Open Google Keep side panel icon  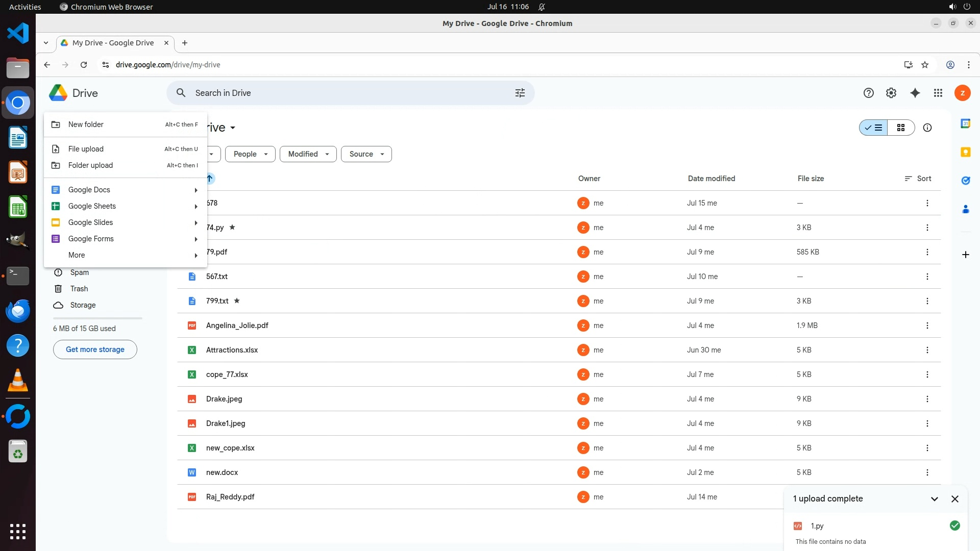click(966, 152)
